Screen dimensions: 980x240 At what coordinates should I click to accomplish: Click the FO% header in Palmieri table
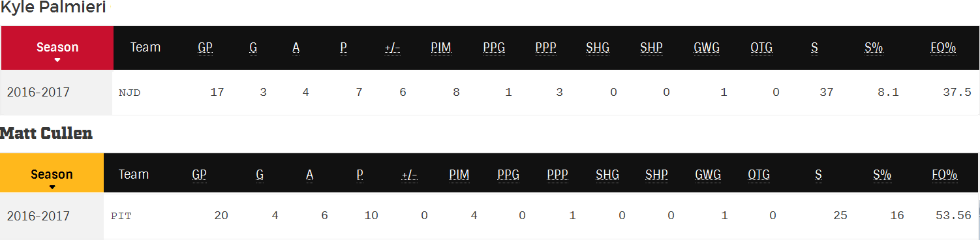pos(943,48)
